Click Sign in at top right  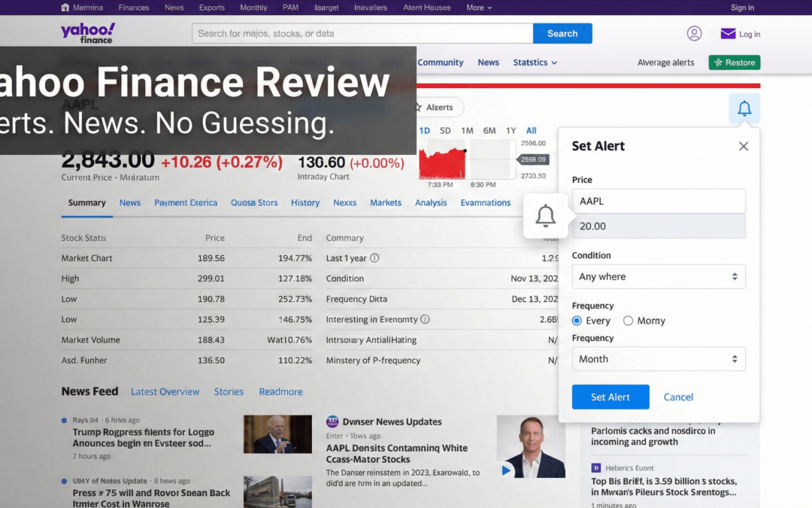click(x=742, y=8)
